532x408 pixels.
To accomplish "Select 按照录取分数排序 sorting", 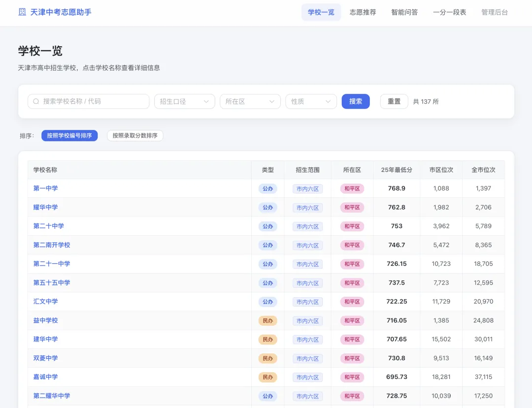I will 135,135.
